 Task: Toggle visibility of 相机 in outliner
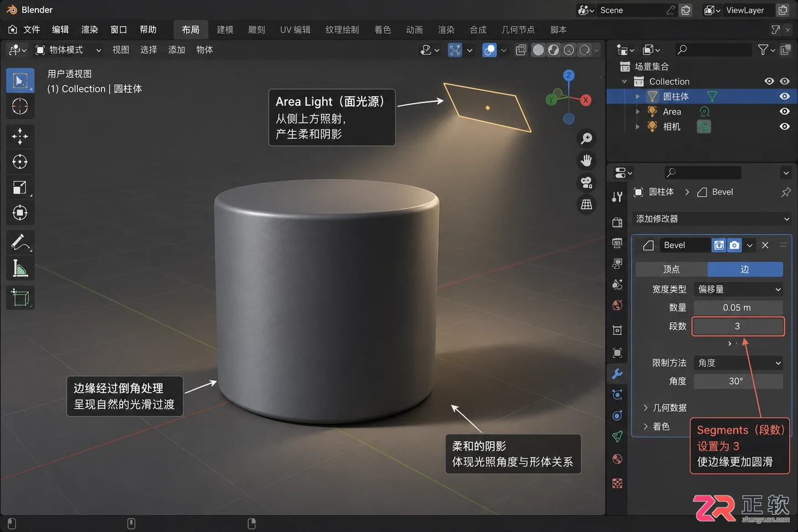[x=785, y=126]
